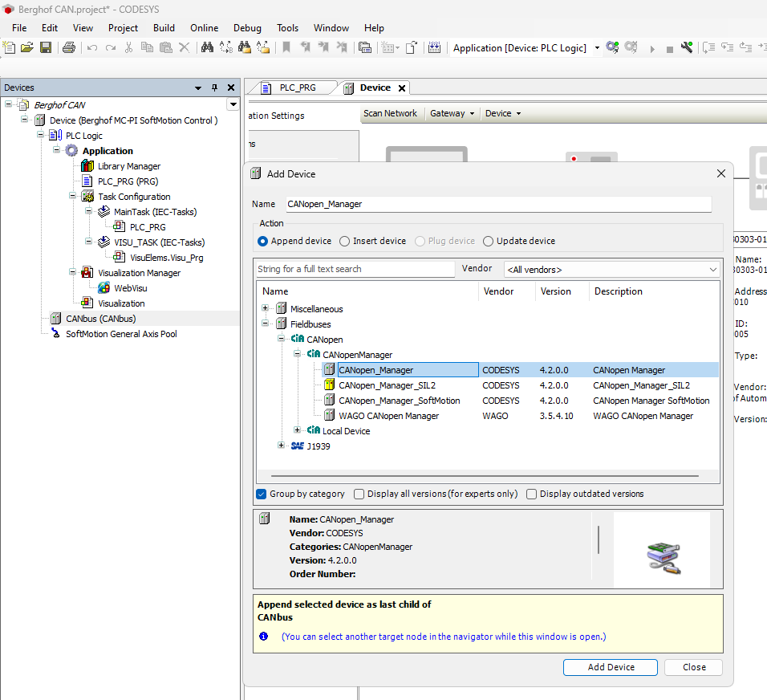767x700 pixels.
Task: Open the File menu
Action: (19, 28)
